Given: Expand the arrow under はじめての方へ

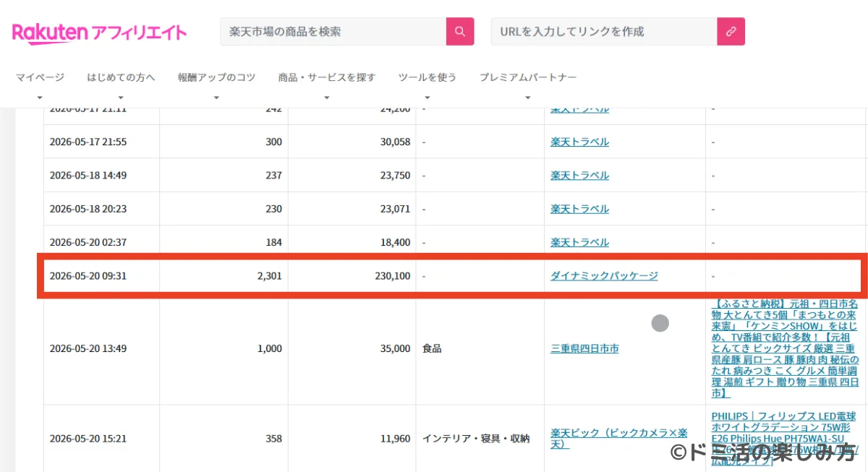Looking at the screenshot, I should pyautogui.click(x=121, y=98).
